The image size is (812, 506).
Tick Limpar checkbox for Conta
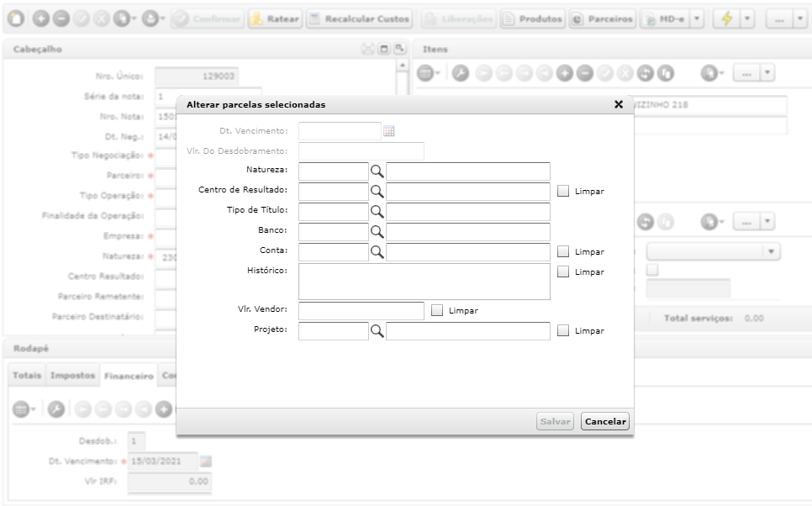(563, 251)
